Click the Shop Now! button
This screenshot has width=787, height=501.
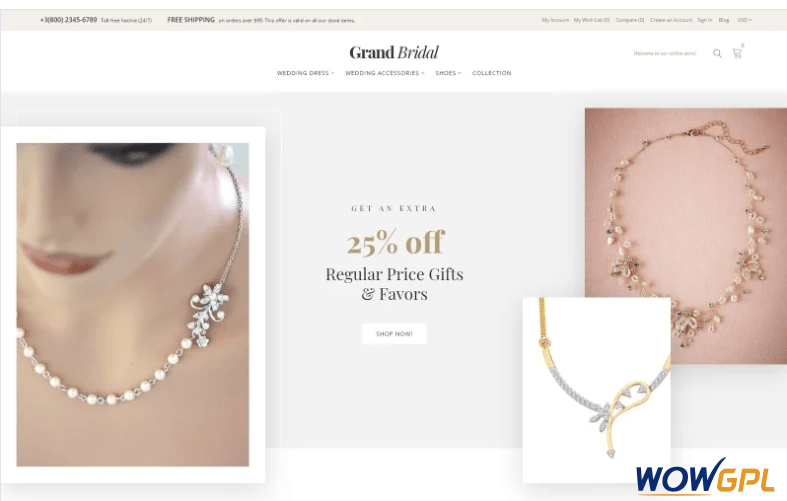click(x=394, y=334)
